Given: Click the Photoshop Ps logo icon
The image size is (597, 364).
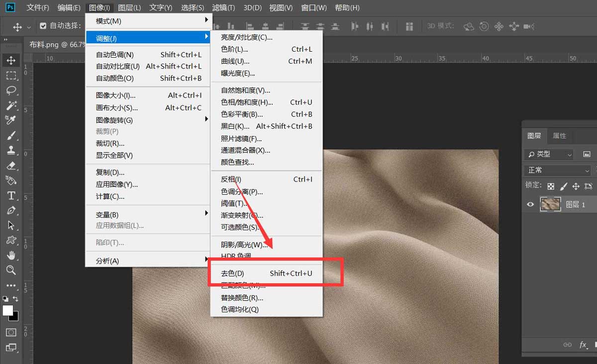Looking at the screenshot, I should pos(10,7).
